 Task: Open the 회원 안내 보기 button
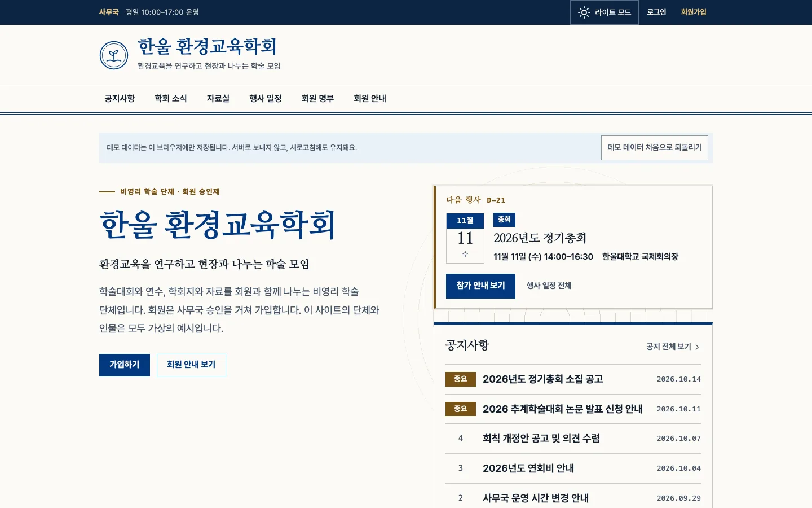coord(191,365)
